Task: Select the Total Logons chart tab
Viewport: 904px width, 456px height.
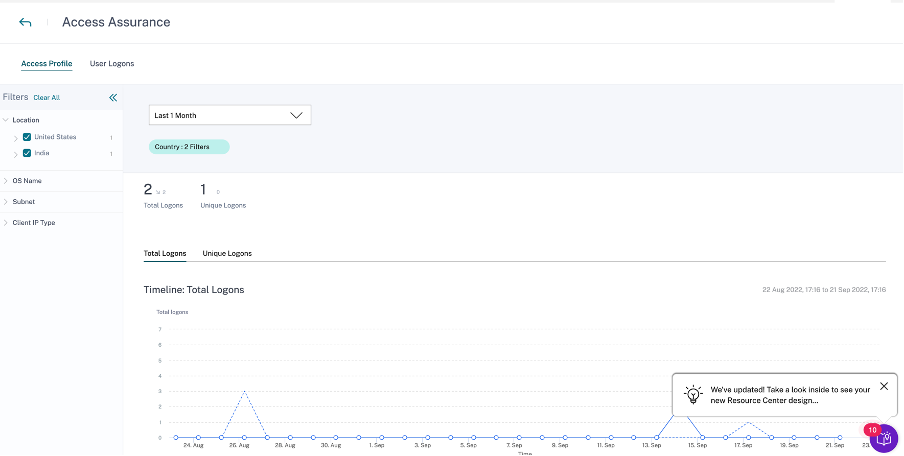Action: (x=165, y=254)
